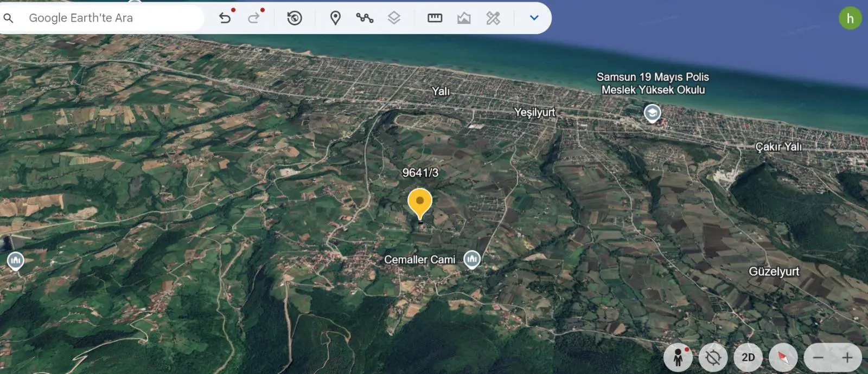Click 'Samsun 19 Mayıs Polis Meslek Yüksek Okulu' label
Image resolution: width=868 pixels, height=374 pixels.
click(x=653, y=83)
